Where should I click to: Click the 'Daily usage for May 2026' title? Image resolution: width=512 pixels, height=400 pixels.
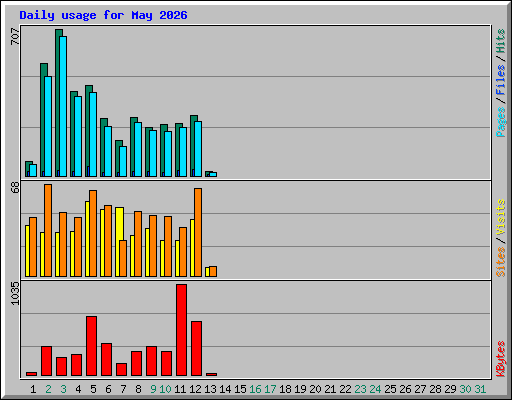[x=103, y=15]
